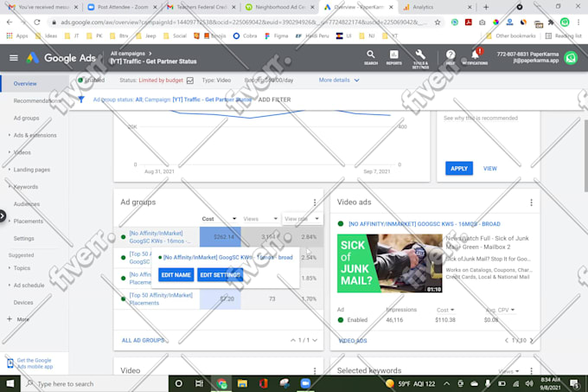This screenshot has width=588, height=392.
Task: Click VIEW recommendation link
Action: point(489,169)
